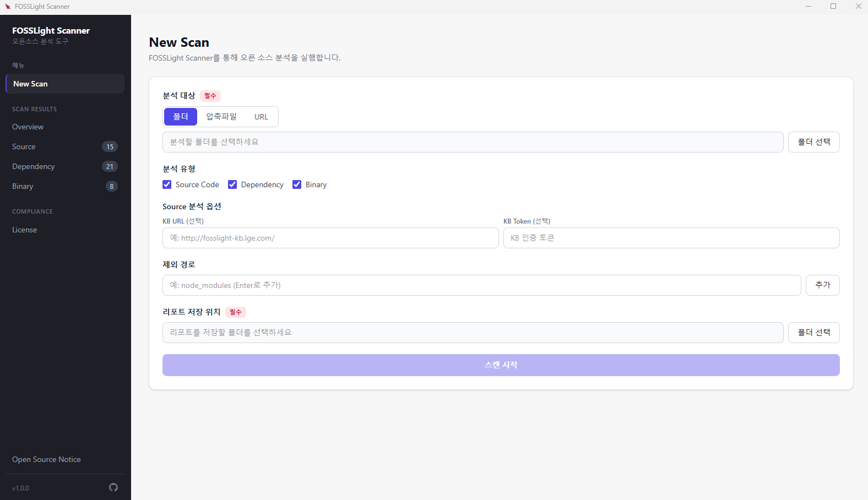Click the FOSSLight Scanner sidebar title
Viewport: 868px width, 500px height.
pos(51,31)
